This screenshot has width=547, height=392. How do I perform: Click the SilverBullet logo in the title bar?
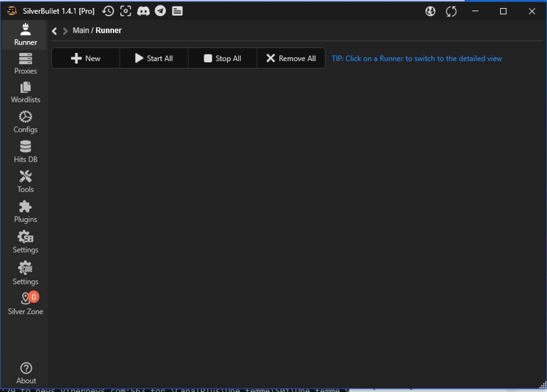pos(12,11)
